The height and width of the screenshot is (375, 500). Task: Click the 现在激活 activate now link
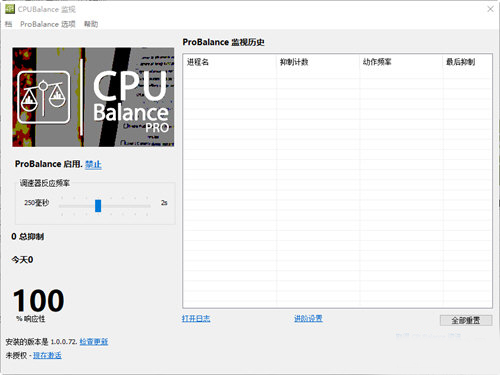click(47, 355)
